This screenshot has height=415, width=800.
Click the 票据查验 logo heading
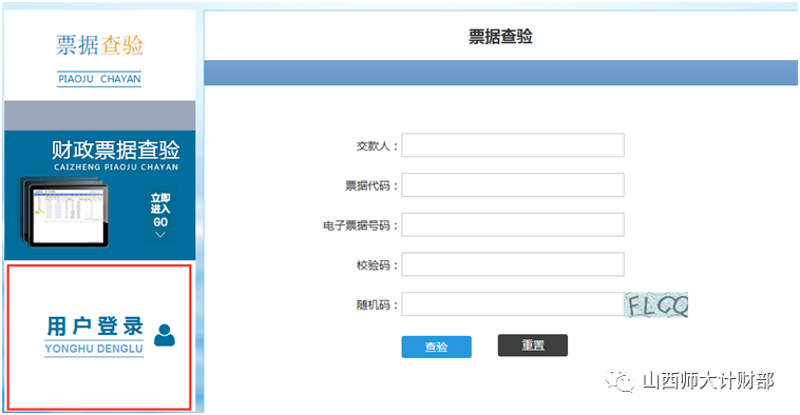point(99,45)
